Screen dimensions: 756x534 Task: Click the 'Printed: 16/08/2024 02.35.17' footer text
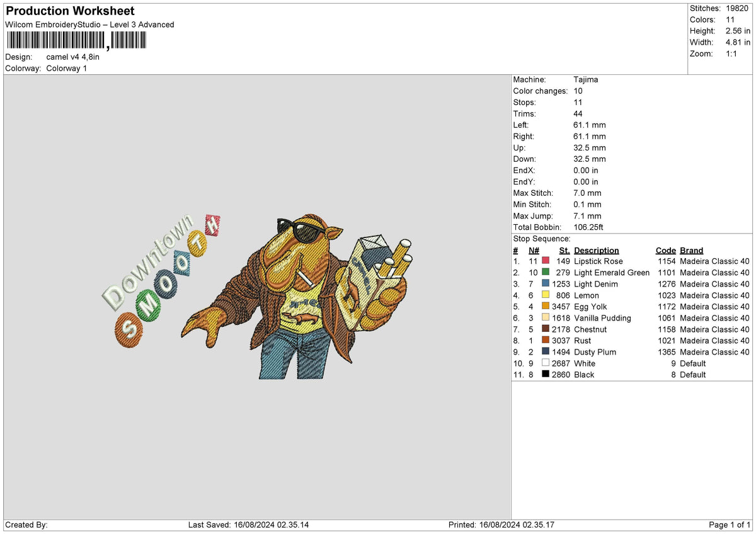click(501, 525)
